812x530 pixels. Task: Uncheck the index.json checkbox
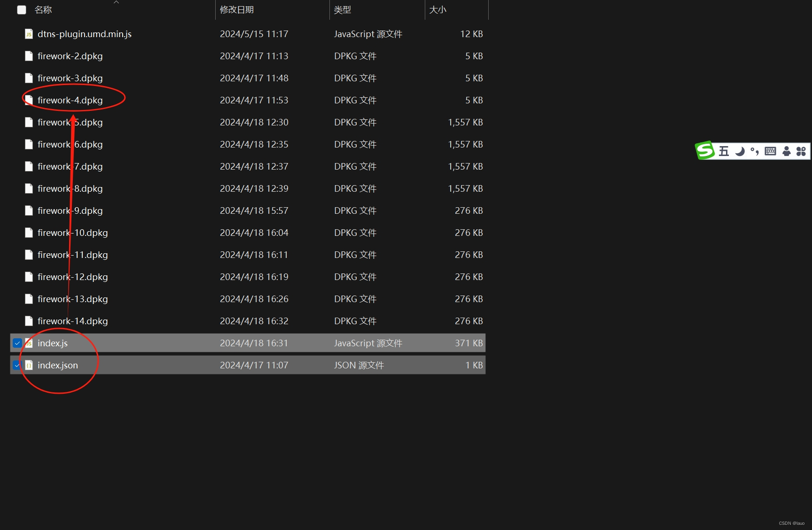pyautogui.click(x=17, y=365)
